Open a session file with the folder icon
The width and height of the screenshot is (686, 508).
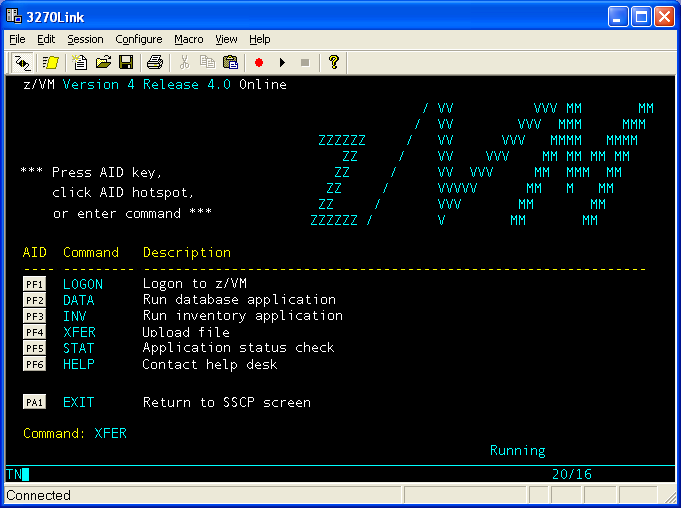[x=103, y=63]
